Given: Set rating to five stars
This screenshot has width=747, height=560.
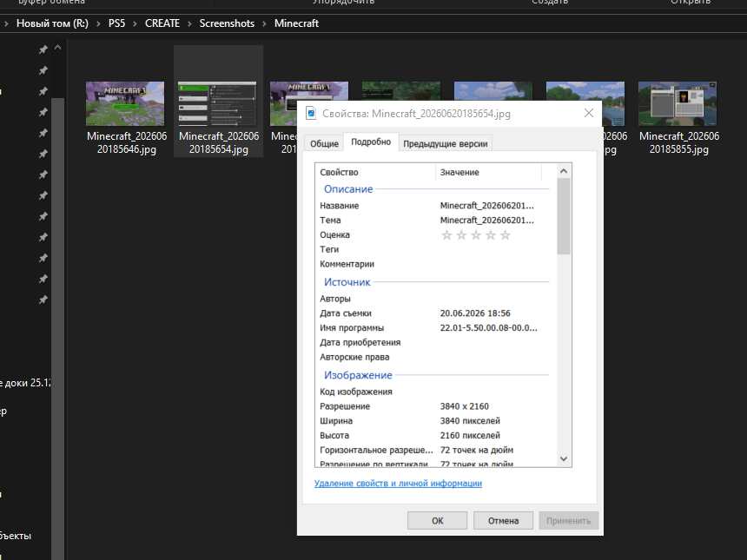Looking at the screenshot, I should (506, 234).
